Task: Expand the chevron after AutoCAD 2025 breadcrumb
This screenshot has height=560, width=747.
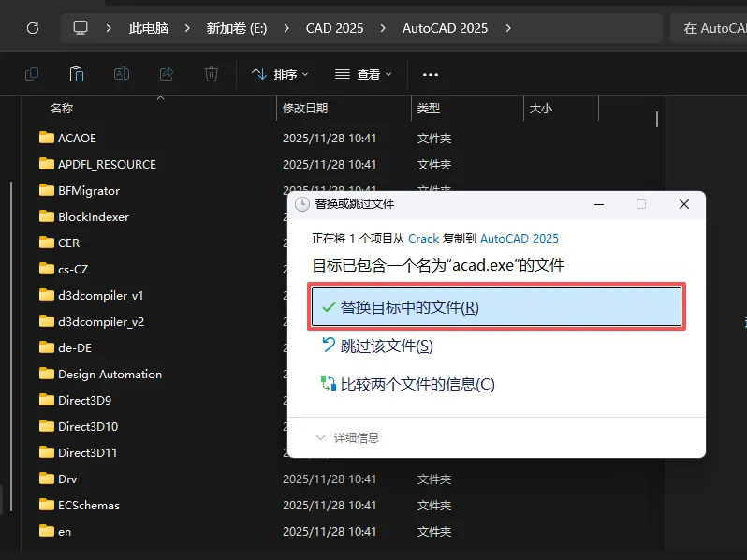Action: [508, 28]
